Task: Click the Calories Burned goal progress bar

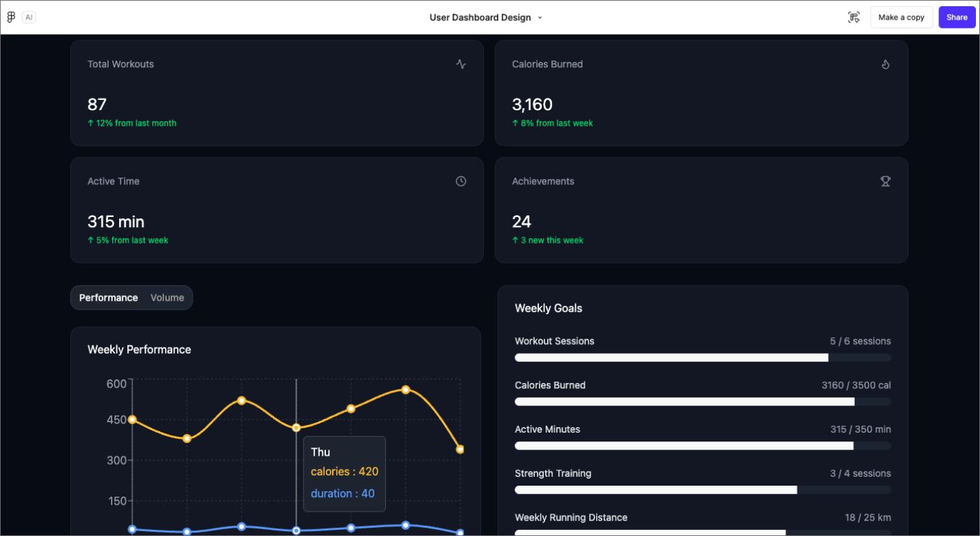Action: point(702,401)
